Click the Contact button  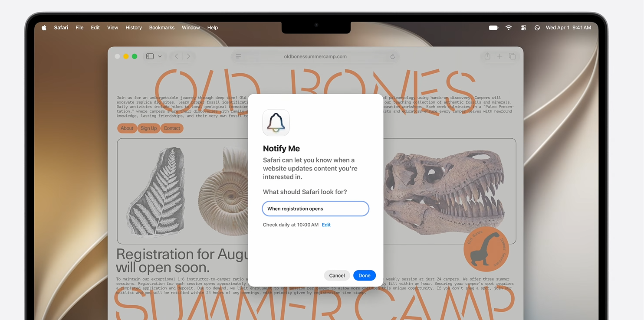point(172,128)
